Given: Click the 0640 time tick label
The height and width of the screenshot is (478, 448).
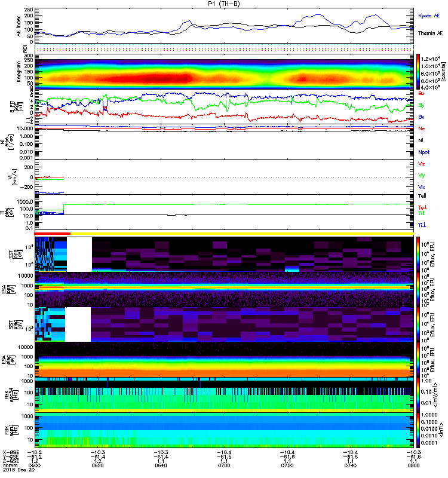Looking at the screenshot, I should point(161,465).
